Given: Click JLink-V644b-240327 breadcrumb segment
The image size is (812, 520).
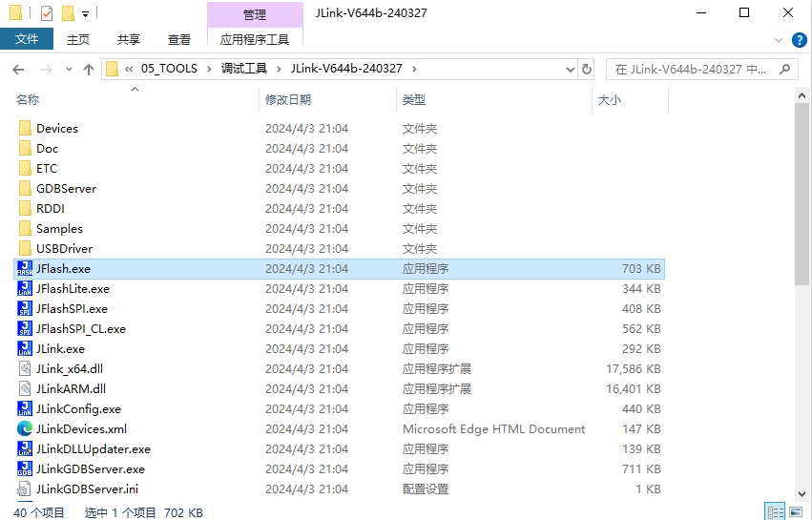Looking at the screenshot, I should (x=346, y=69).
